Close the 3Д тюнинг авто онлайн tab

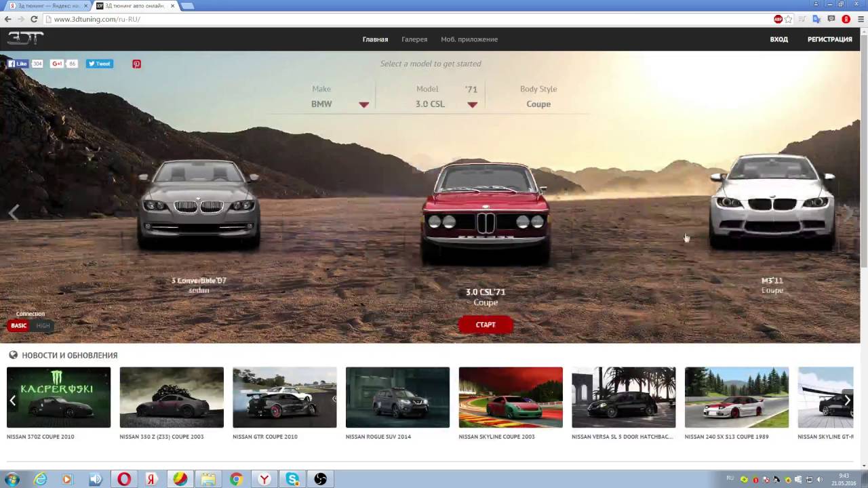pyautogui.click(x=172, y=6)
